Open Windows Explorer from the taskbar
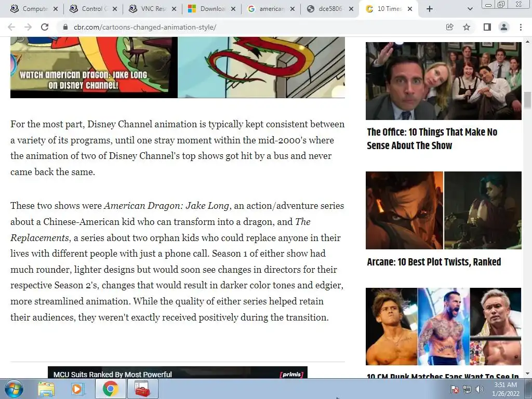Screen dimensions: 532x399 tap(46, 389)
